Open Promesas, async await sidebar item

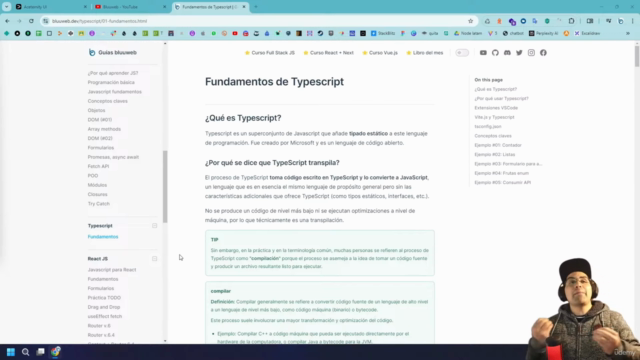point(113,157)
